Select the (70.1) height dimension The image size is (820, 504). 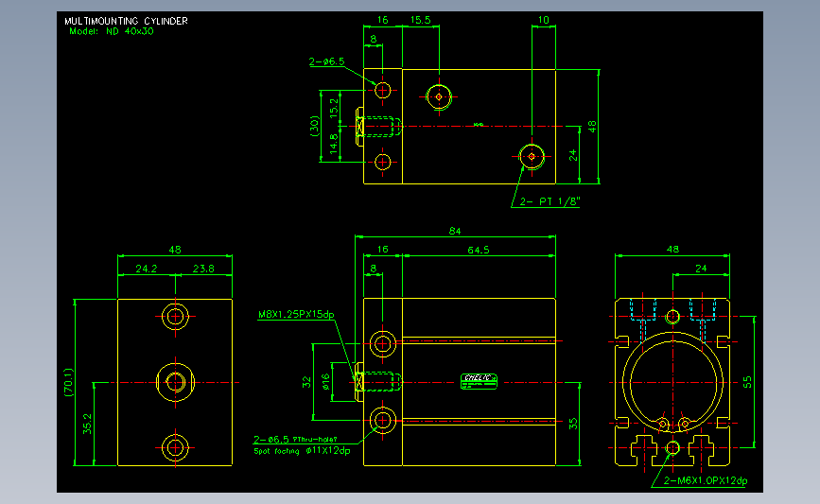[68, 382]
